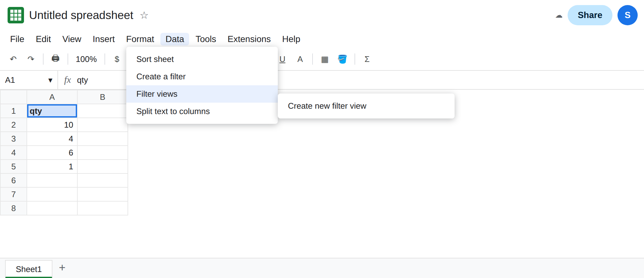Click the Share button

click(590, 15)
